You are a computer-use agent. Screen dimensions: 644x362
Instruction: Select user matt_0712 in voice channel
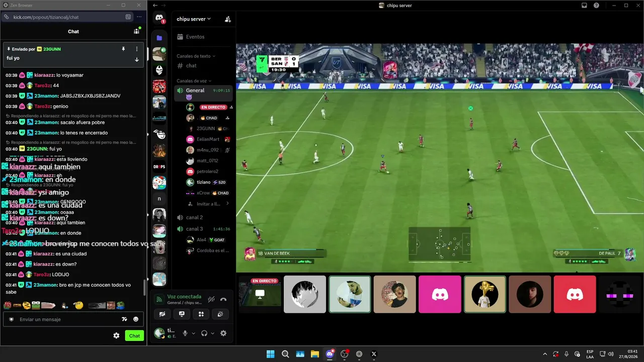point(208,161)
